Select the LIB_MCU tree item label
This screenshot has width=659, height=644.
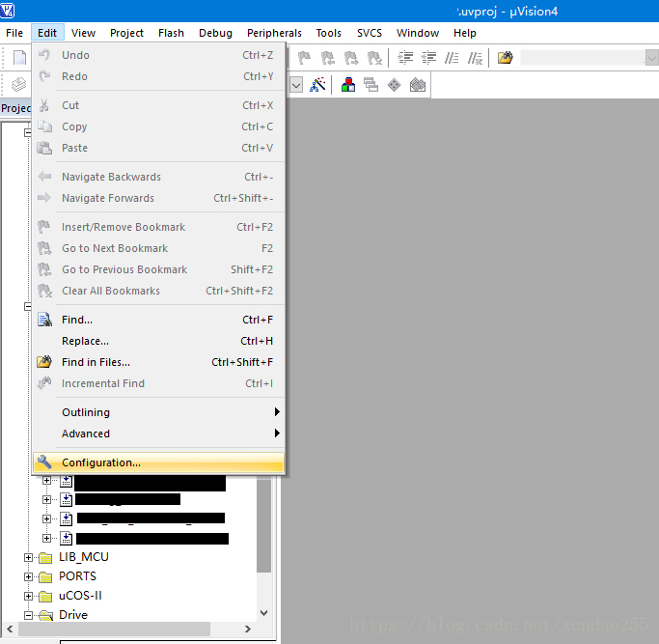tap(84, 557)
